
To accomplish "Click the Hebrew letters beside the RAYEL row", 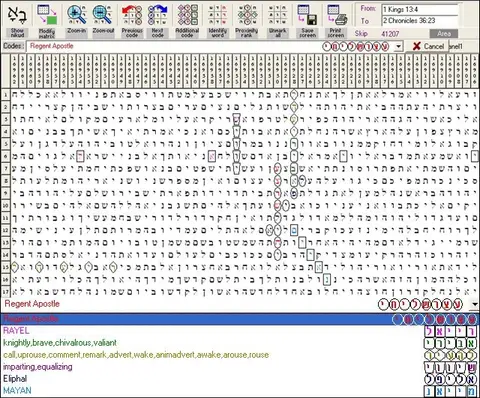I will click(x=451, y=331).
